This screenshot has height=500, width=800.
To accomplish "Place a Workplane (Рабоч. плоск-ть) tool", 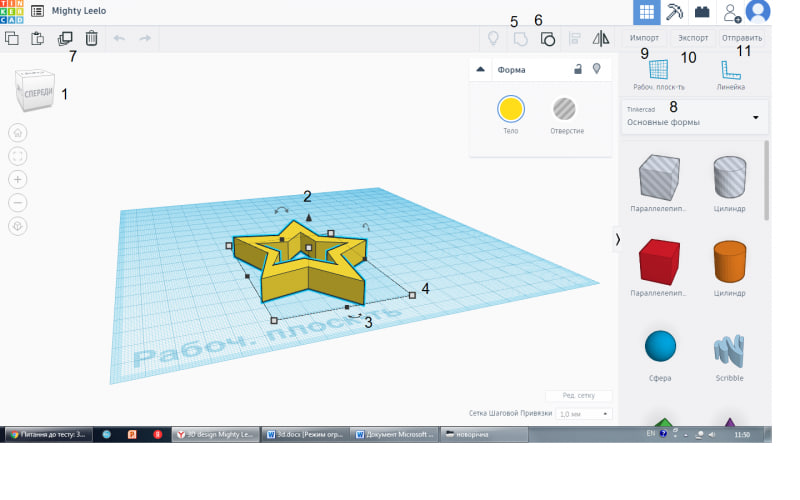I will coord(657,73).
